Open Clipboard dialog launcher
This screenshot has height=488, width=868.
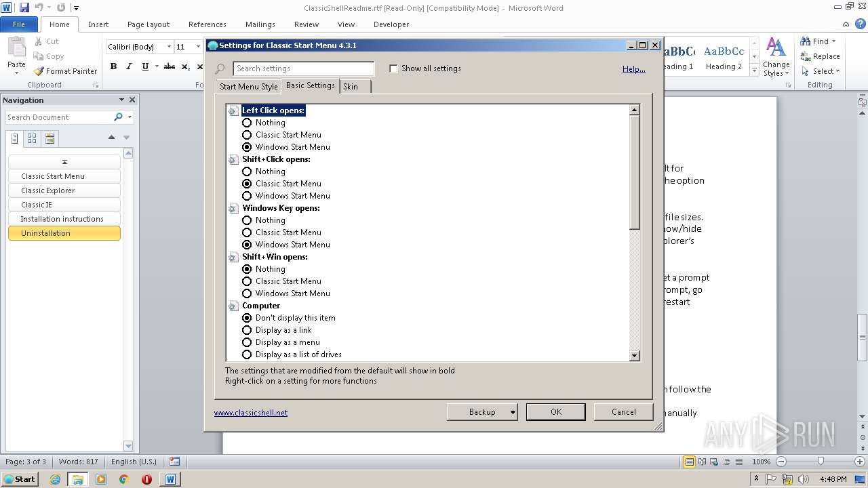(96, 85)
